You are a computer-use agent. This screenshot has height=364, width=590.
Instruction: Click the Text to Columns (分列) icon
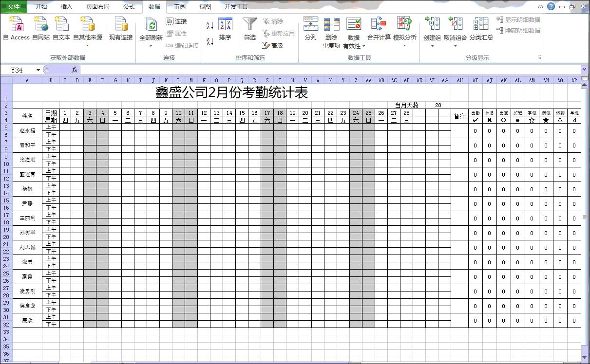pos(310,27)
